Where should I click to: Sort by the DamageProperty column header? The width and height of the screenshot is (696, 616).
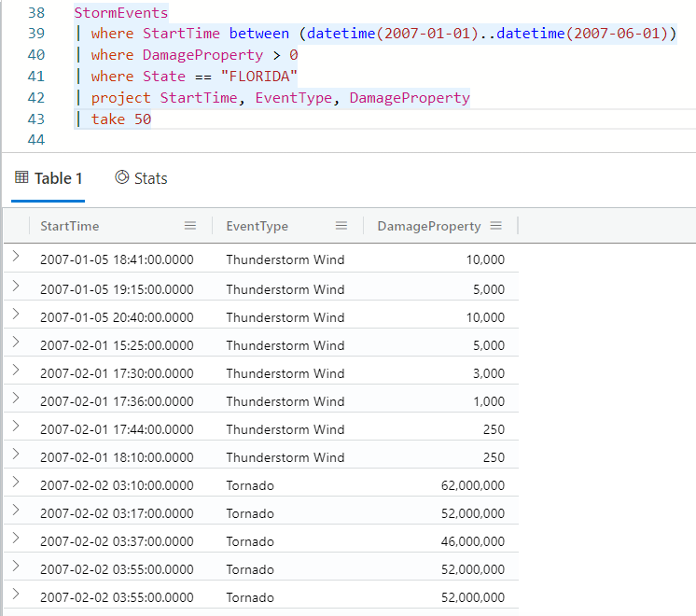click(x=429, y=226)
